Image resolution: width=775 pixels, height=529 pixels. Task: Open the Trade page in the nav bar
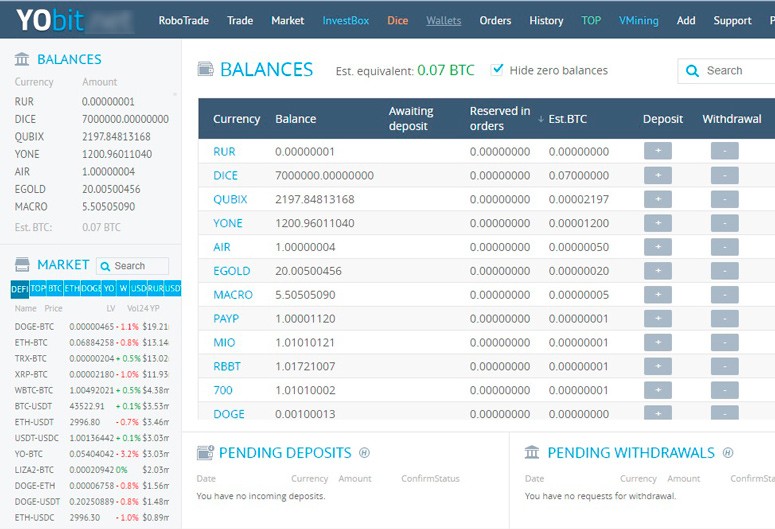(240, 20)
